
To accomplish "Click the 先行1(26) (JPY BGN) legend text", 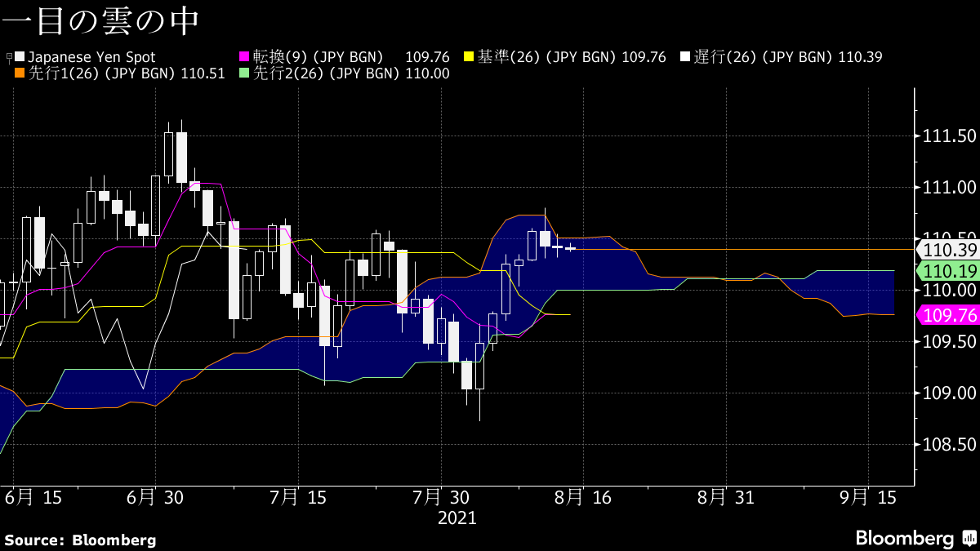I will click(x=102, y=73).
